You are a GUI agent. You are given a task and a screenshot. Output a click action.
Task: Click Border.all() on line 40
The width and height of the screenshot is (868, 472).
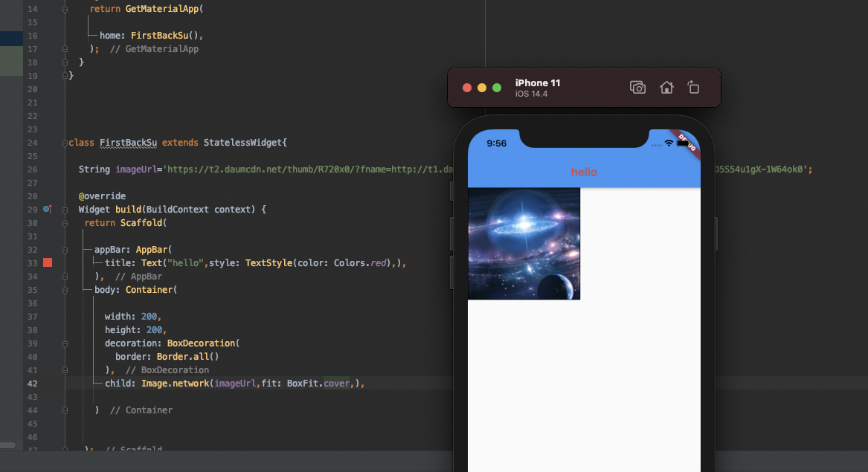[187, 356]
